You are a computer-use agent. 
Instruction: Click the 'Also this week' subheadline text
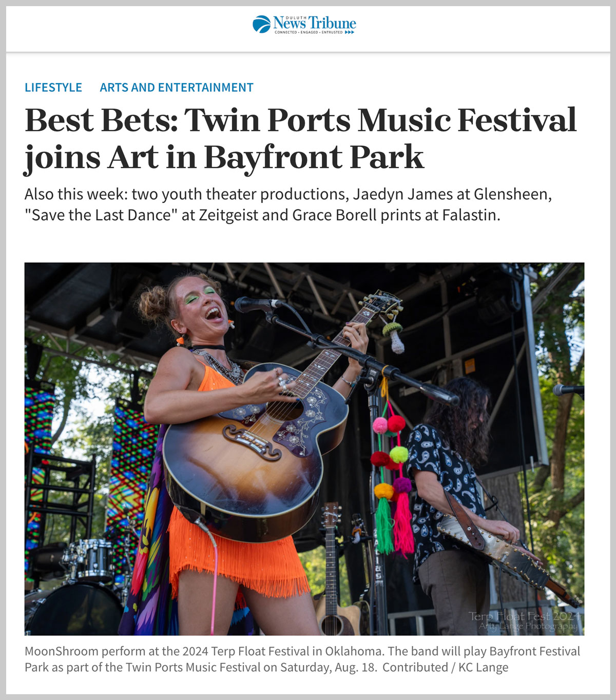288,204
